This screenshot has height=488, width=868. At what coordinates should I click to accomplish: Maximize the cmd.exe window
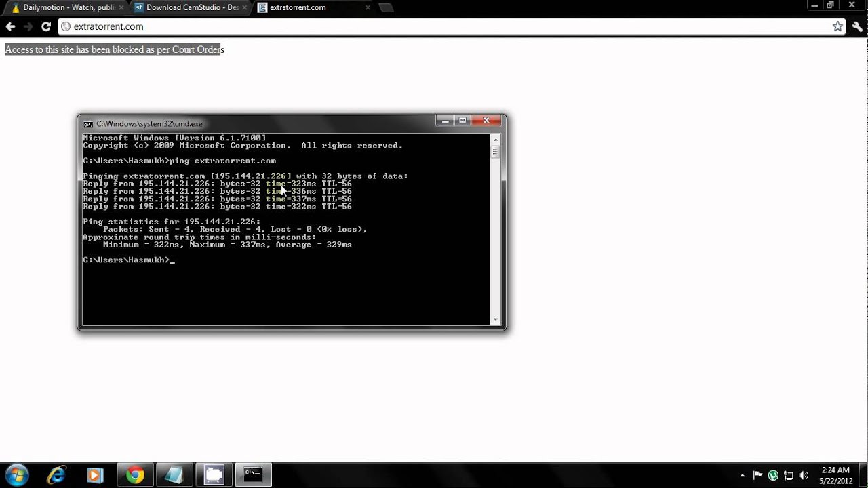[x=462, y=121]
